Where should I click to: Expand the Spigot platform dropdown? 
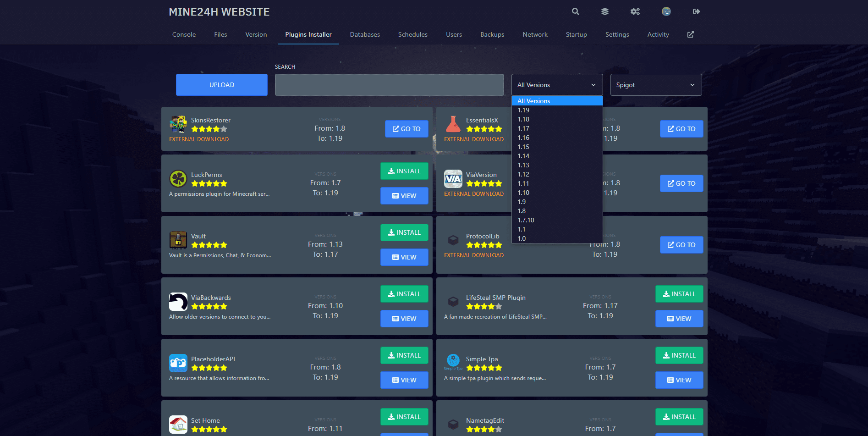[655, 85]
